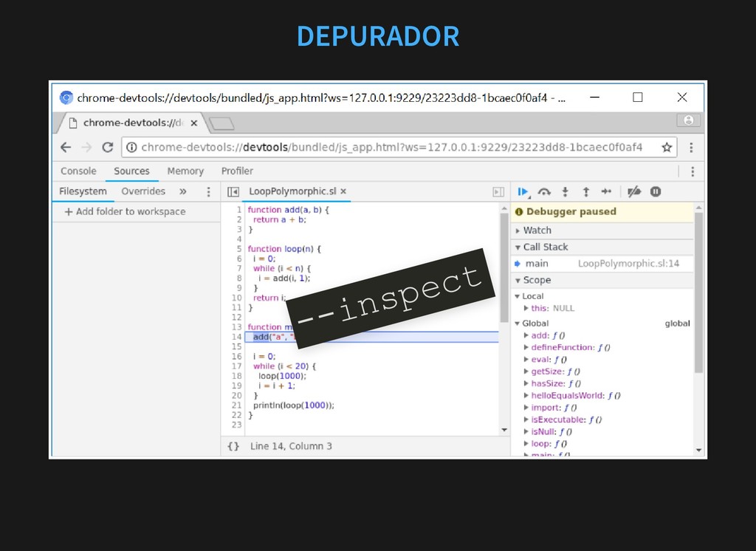This screenshot has width=756, height=551.
Task: Click editor scroll down arrow
Action: click(x=504, y=430)
